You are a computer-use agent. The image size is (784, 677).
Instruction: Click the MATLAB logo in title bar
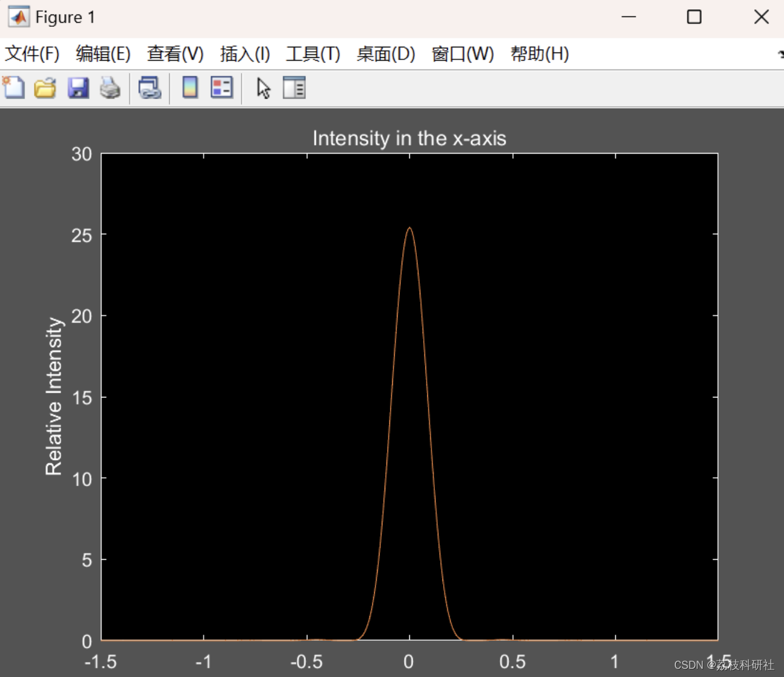pos(19,17)
